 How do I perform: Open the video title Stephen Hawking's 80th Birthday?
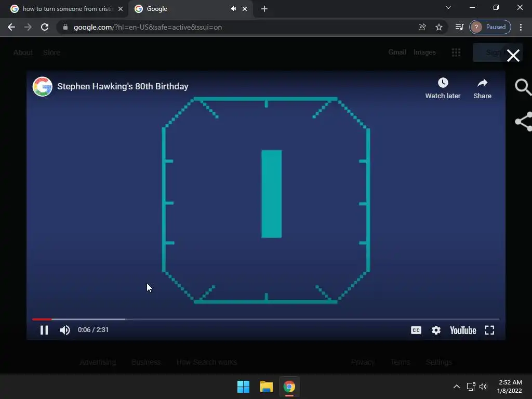[x=123, y=87]
